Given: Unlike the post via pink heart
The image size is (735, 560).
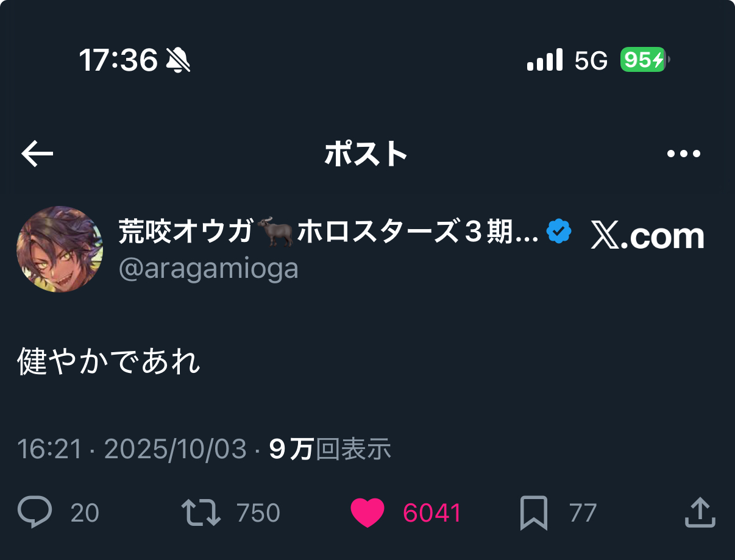Looking at the screenshot, I should pos(367,513).
